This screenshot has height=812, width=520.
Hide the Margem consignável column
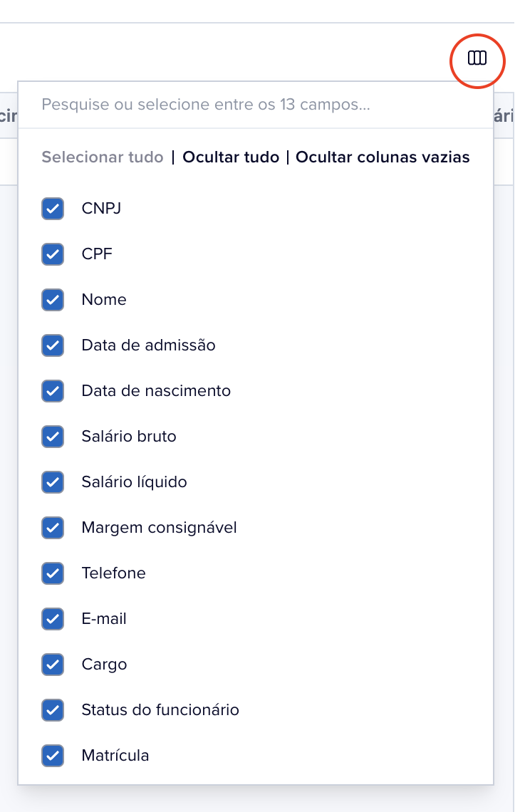(x=53, y=528)
